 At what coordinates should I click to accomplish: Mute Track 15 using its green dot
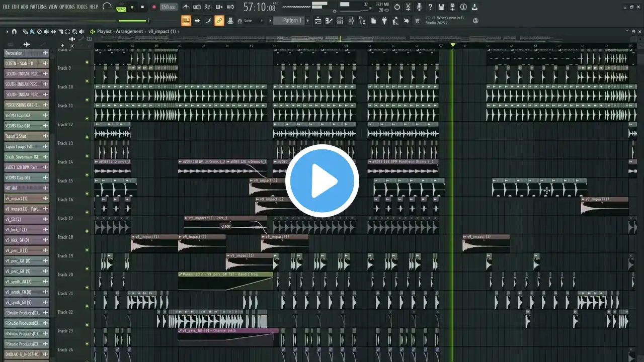click(x=87, y=194)
